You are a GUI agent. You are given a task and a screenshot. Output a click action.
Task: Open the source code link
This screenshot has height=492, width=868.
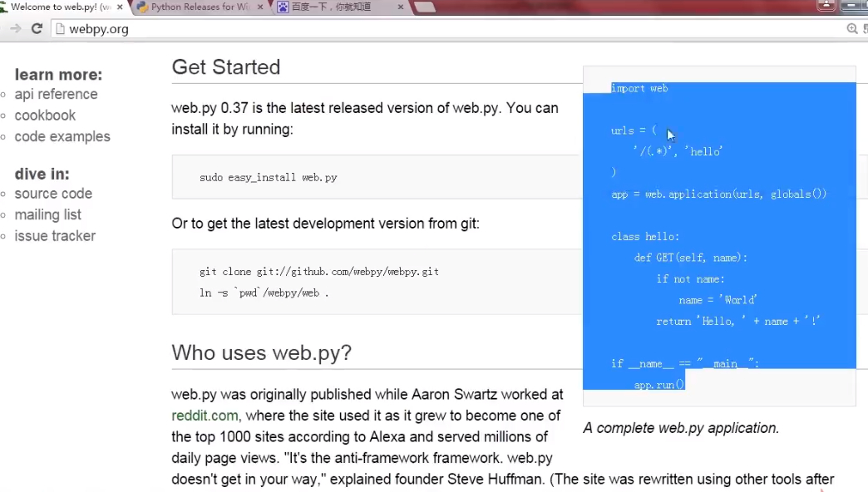click(x=53, y=194)
